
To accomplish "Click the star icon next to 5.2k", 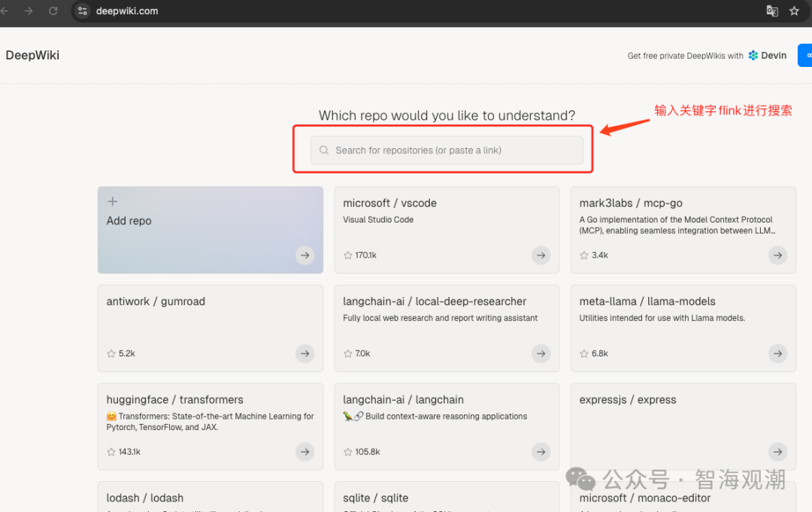I will [x=111, y=353].
